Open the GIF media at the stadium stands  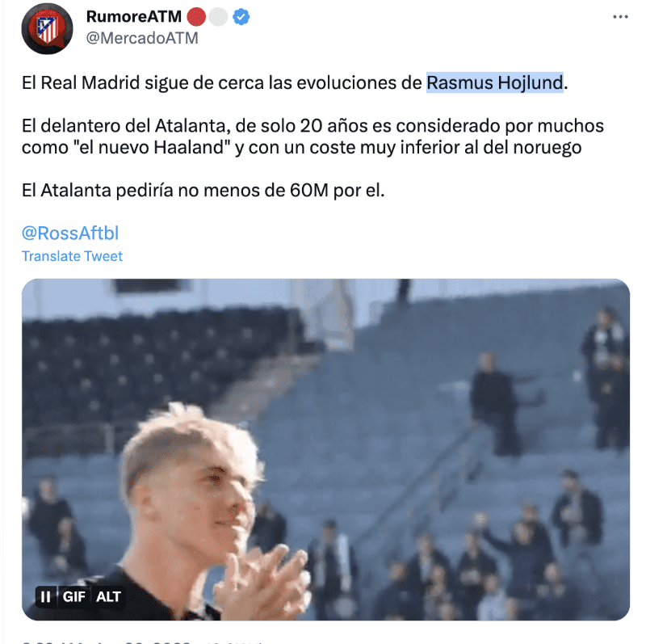point(325,449)
